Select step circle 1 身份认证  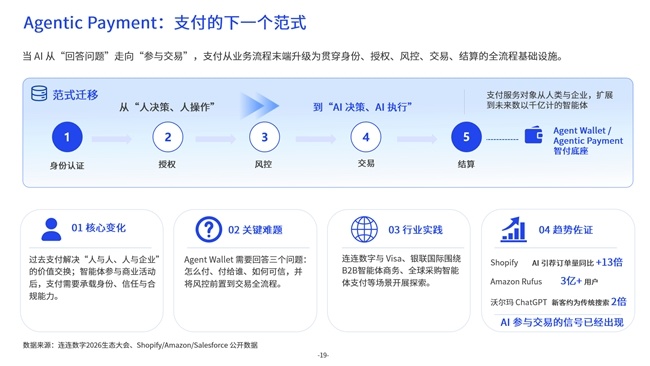pos(67,137)
